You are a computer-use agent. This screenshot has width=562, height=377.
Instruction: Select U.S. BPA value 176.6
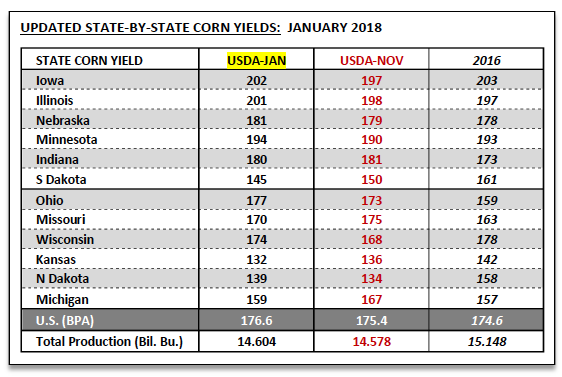tap(257, 320)
